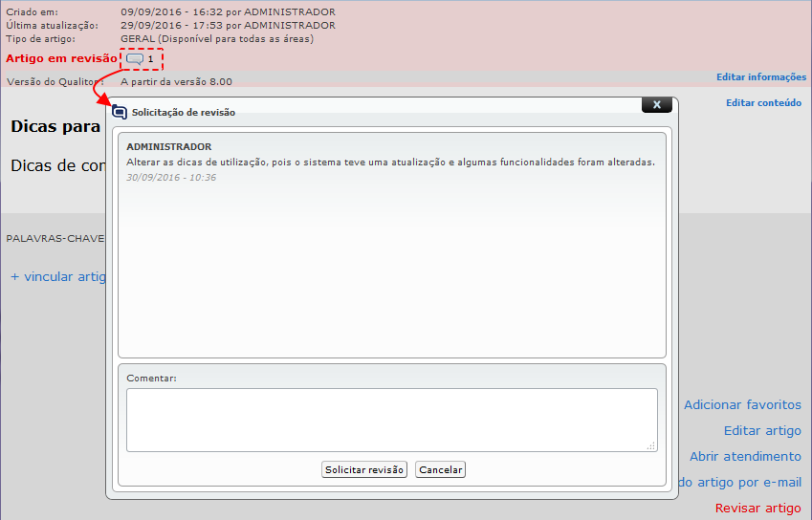Open the Editar informações link
The image size is (812, 520).
(x=760, y=77)
